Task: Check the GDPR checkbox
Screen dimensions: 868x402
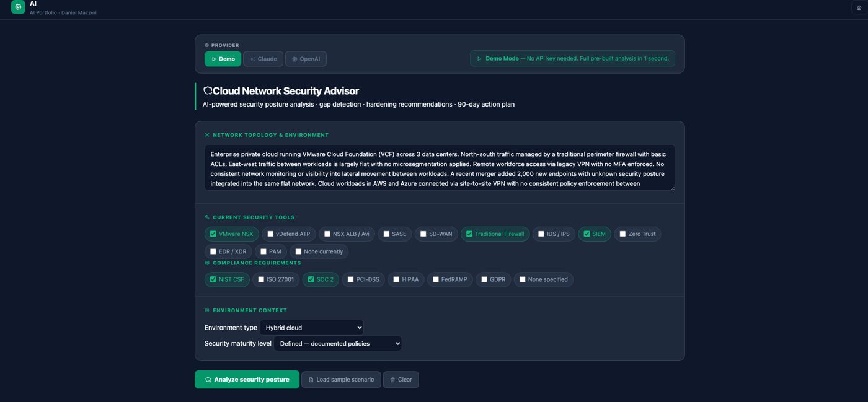Action: [484, 279]
